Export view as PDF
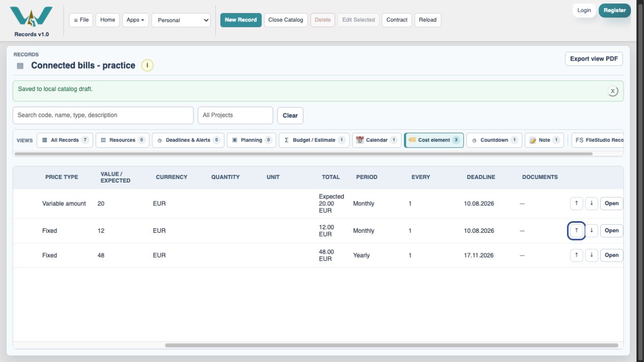Image resolution: width=644 pixels, height=362 pixels. pos(594,59)
